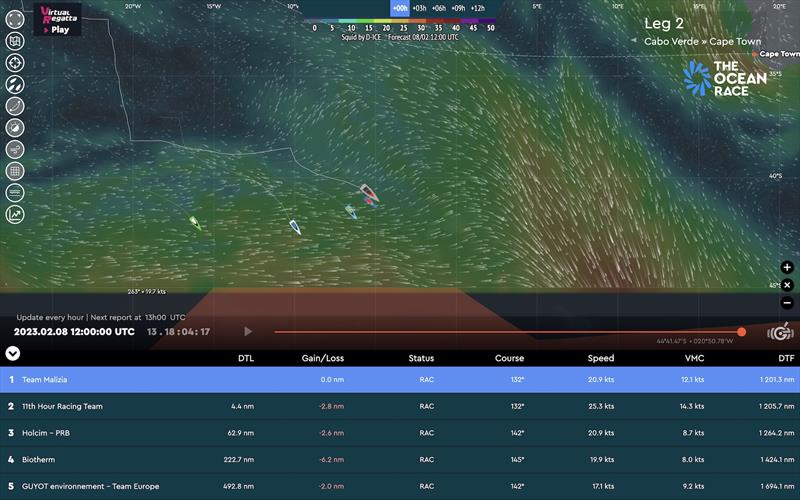Play the race timeline replay
Screen dimensions: 800x500
[247, 332]
